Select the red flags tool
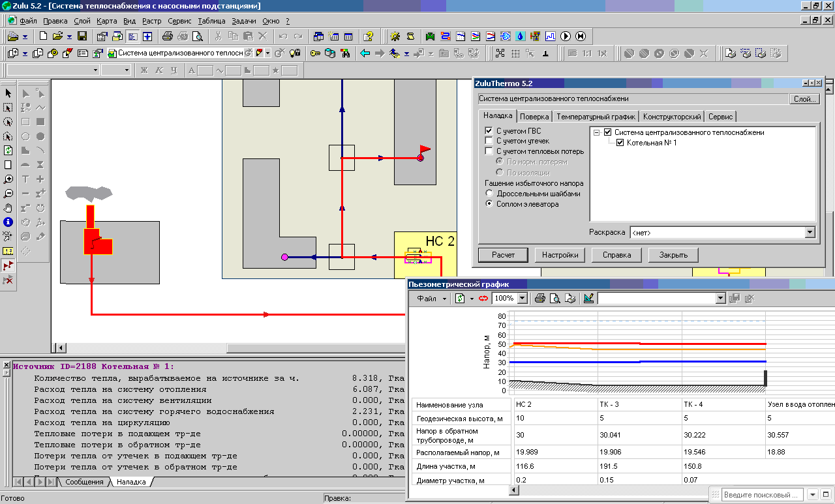 tap(8, 265)
